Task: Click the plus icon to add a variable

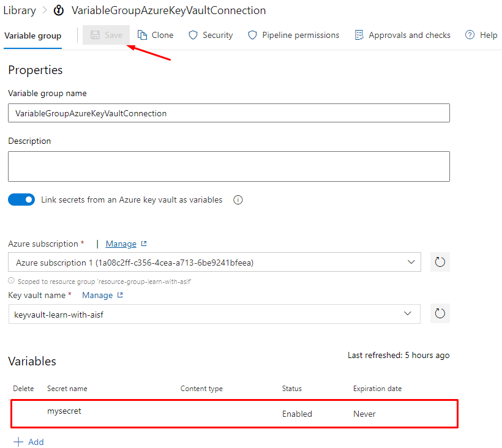Action: pos(18,442)
